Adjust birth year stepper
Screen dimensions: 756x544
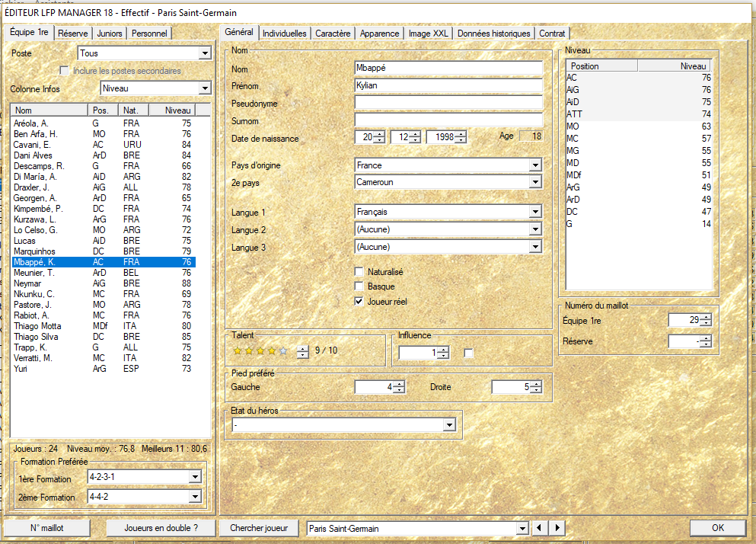[x=461, y=137]
